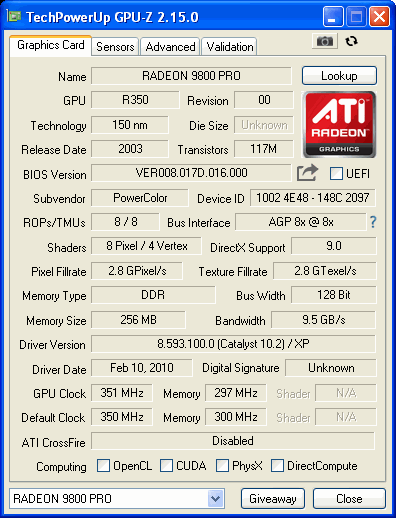Click the Device ID field 1002 4E48

coord(313,198)
